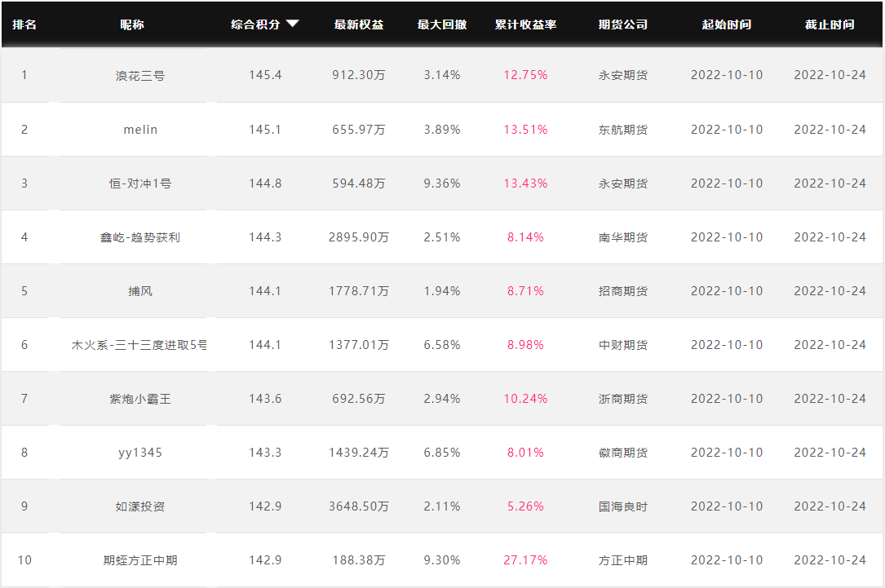Select drawdown 1.94% cell
This screenshot has width=885, height=588.
[x=442, y=291]
